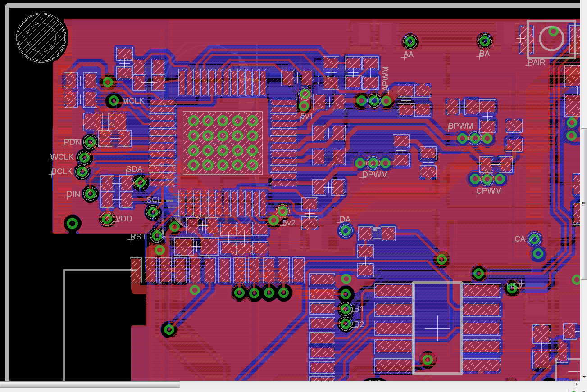Select the DIN label text
Image resolution: width=587 pixels, height=392 pixels.
coord(73,194)
